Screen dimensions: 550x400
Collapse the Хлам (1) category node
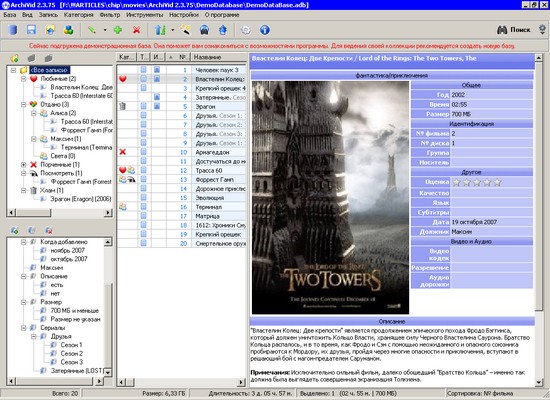point(23,191)
